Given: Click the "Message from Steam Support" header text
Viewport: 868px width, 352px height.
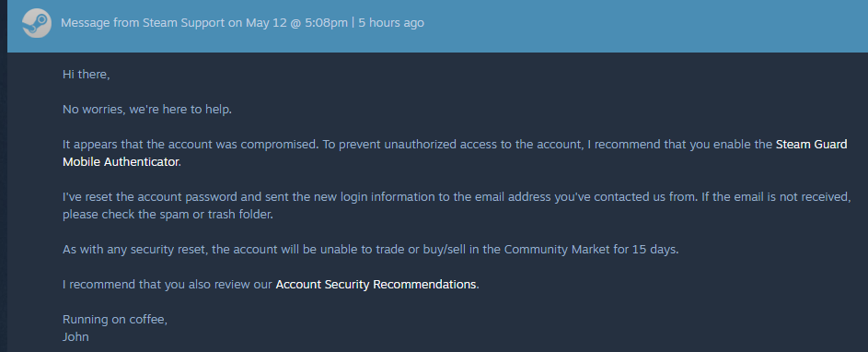Looking at the screenshot, I should point(143,23).
